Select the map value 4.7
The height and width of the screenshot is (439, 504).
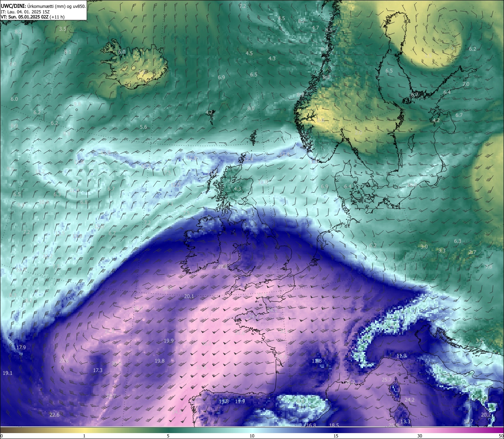pos(315,28)
